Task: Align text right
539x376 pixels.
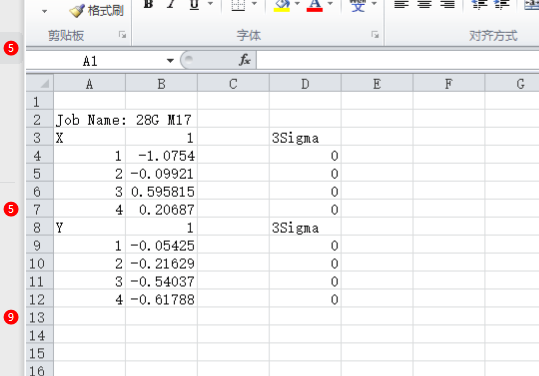Action: click(448, 4)
